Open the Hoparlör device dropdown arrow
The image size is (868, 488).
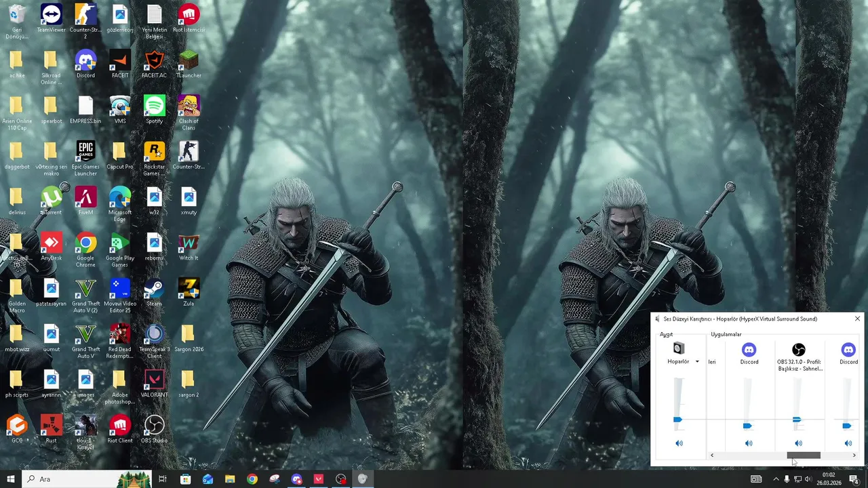click(697, 362)
